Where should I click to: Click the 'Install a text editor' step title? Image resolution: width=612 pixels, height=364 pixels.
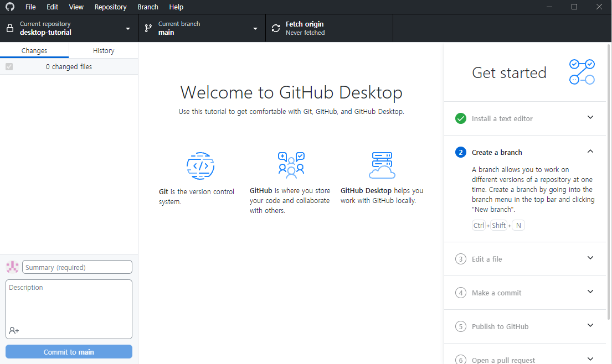(x=502, y=118)
